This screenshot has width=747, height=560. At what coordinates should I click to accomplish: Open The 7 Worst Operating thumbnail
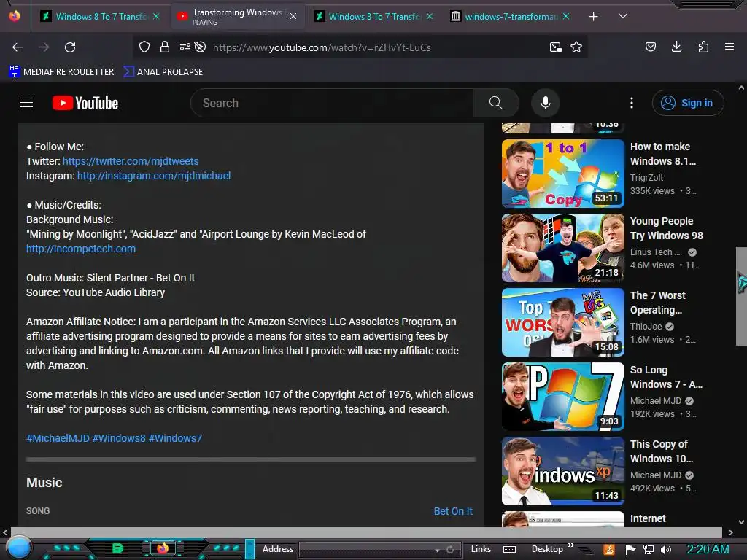coord(563,322)
